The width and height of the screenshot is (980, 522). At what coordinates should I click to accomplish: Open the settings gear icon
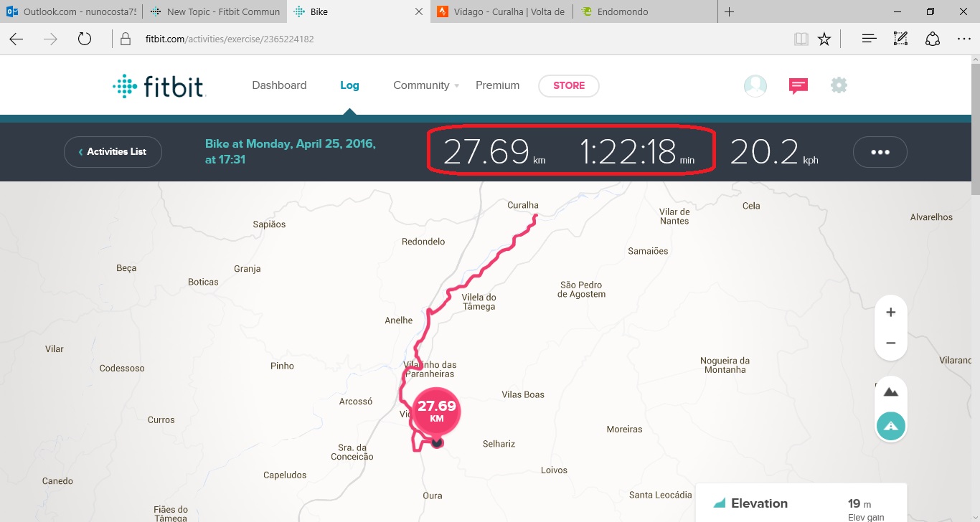[839, 85]
